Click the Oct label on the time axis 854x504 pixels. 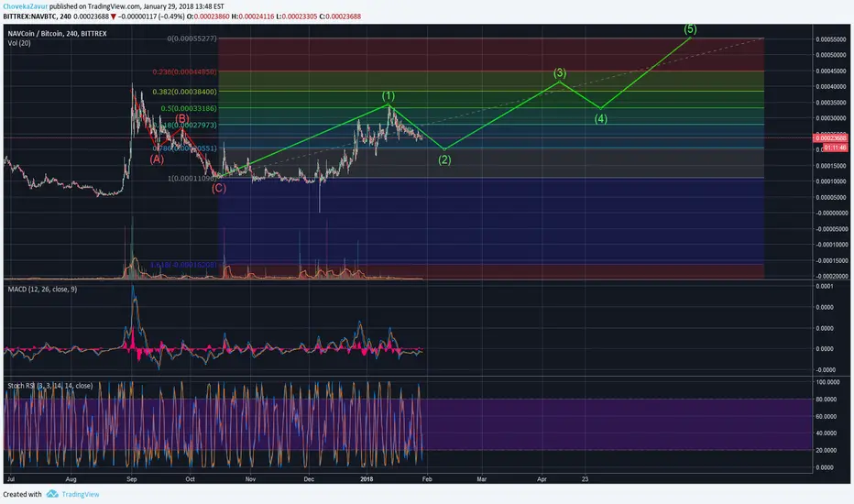[x=190, y=479]
